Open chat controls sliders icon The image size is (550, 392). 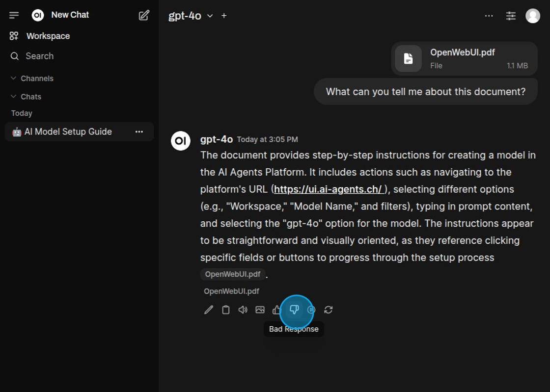511,16
